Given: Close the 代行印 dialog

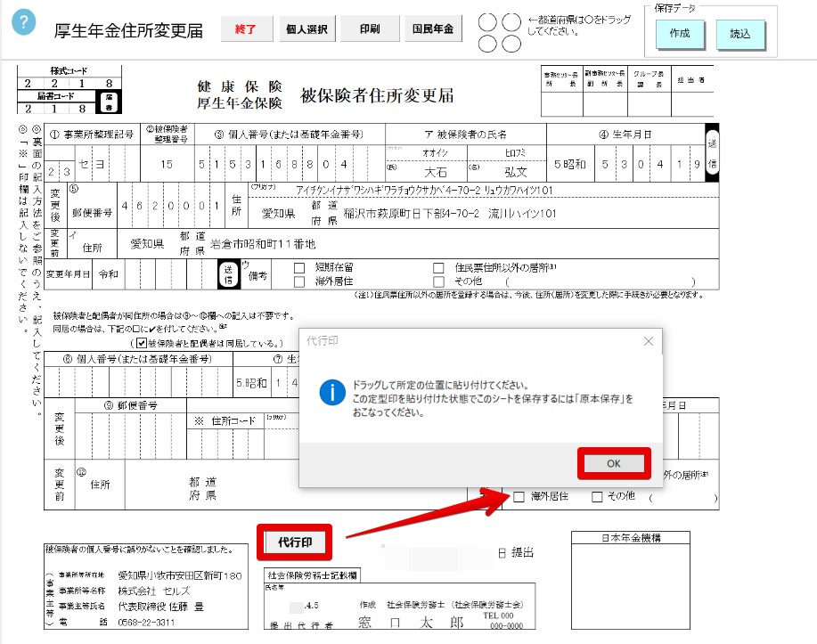Looking at the screenshot, I should pos(649,341).
